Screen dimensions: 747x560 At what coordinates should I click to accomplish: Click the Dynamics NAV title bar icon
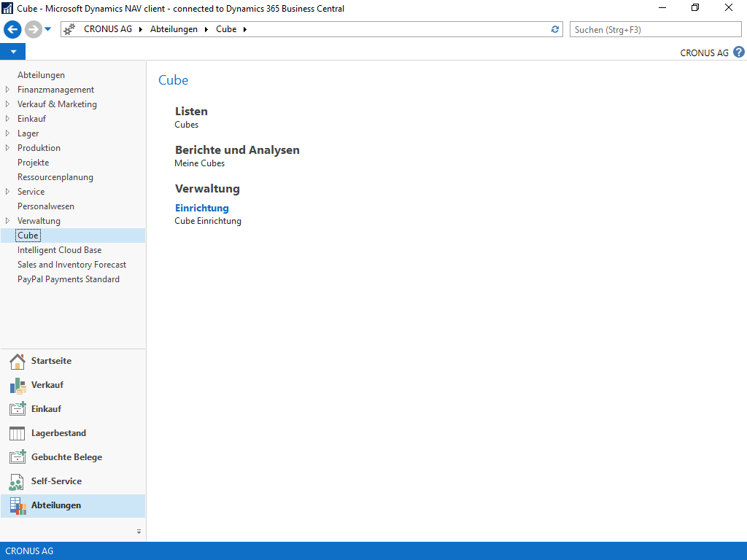(7, 8)
